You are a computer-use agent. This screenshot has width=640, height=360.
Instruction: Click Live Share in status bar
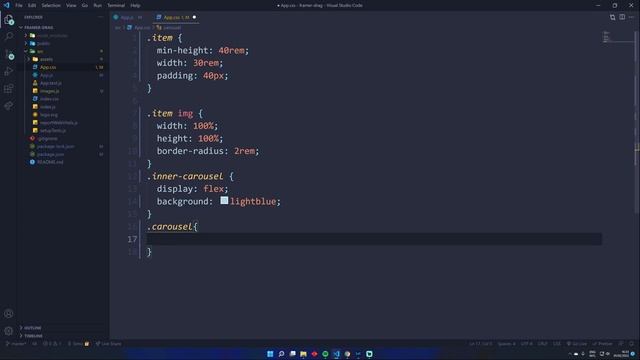tap(109, 344)
